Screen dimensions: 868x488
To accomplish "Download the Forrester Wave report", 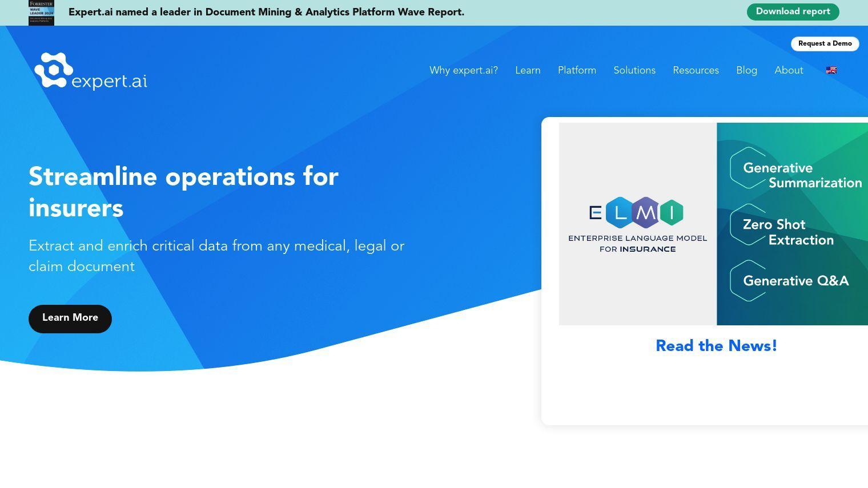I will pyautogui.click(x=793, y=12).
